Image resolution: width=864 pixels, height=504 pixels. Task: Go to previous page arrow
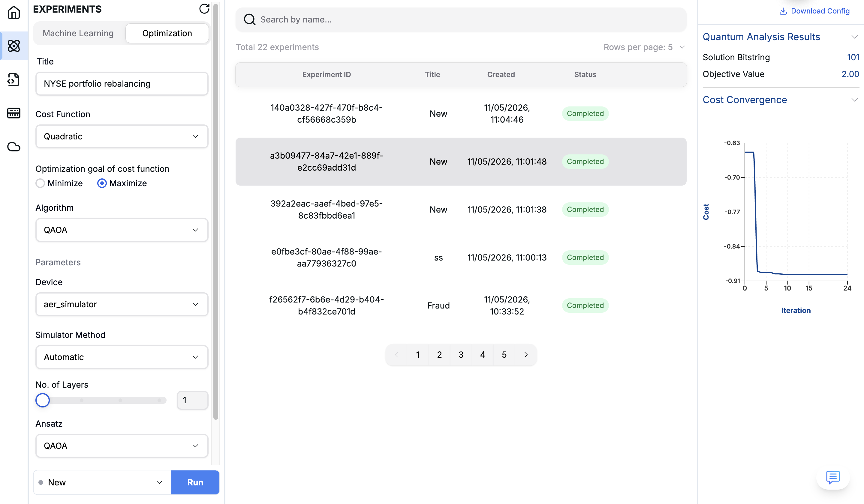point(396,355)
